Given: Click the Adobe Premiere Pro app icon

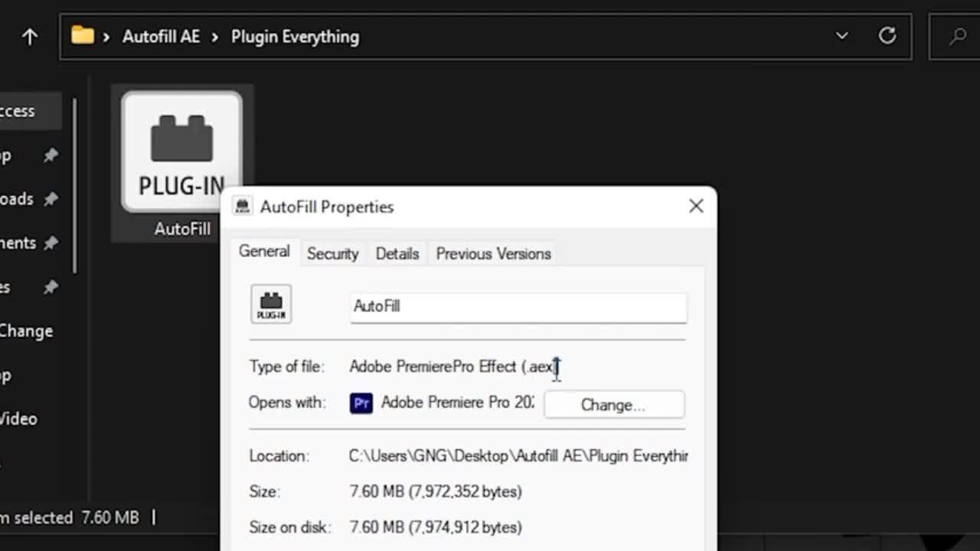Looking at the screenshot, I should [361, 403].
